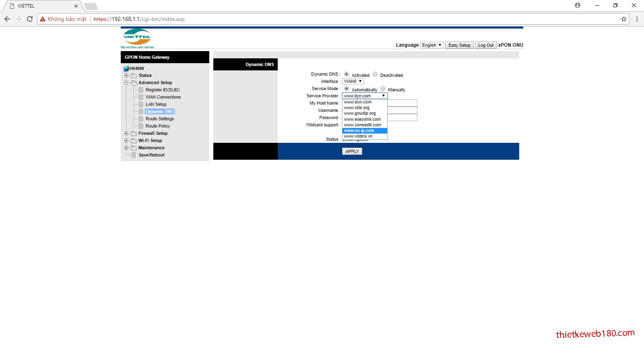Select the H646W root tree item
644x346 pixels.
click(137, 69)
